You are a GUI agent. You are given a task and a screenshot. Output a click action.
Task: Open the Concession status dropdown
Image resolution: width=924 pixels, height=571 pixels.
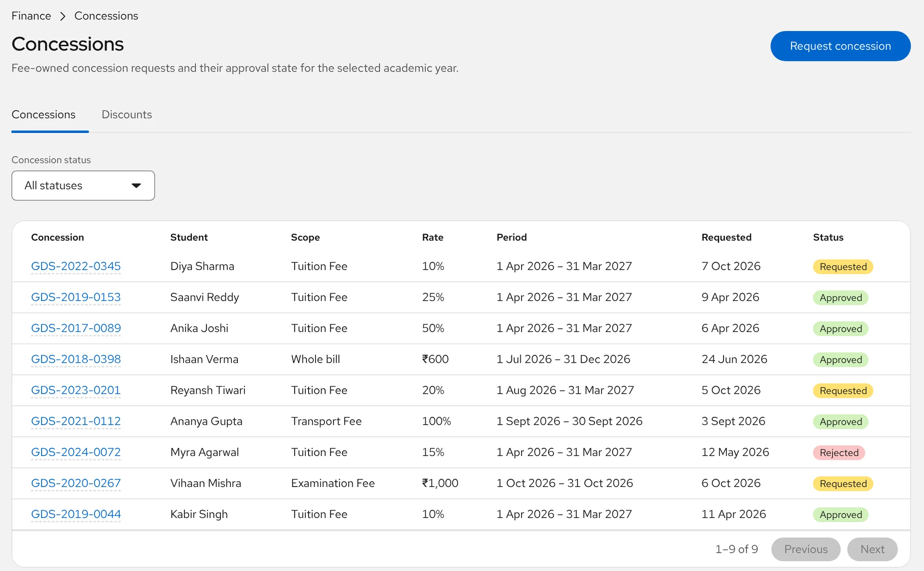[x=83, y=186]
